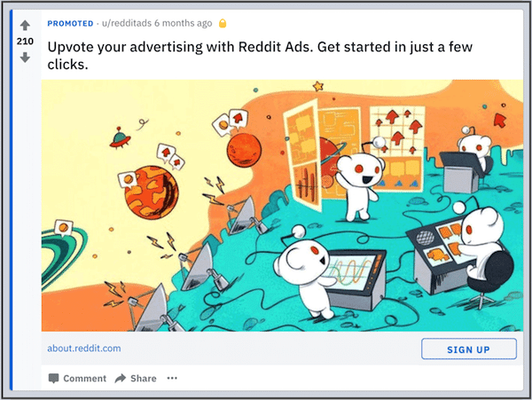Click the blue PROMOTED label

(70, 23)
